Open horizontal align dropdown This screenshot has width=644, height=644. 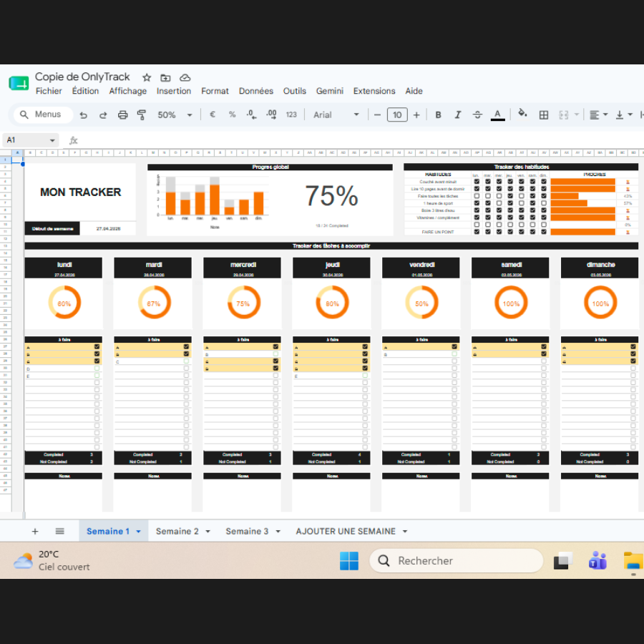point(598,115)
